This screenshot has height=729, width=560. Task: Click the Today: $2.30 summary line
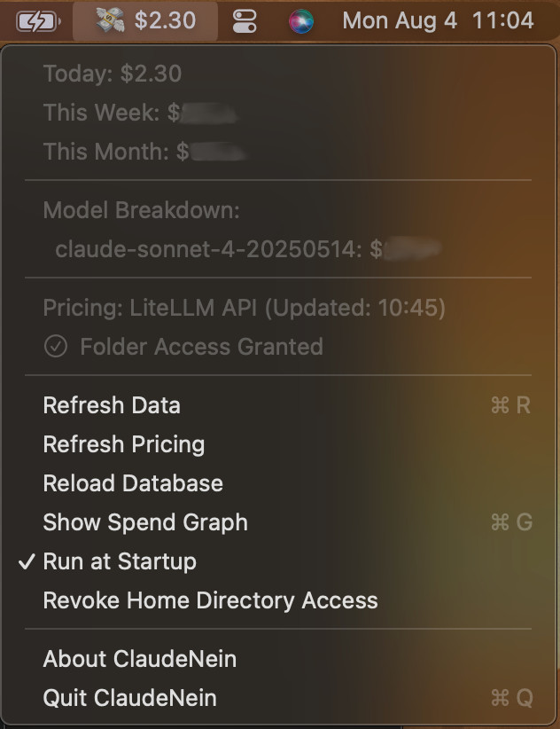pos(113,74)
